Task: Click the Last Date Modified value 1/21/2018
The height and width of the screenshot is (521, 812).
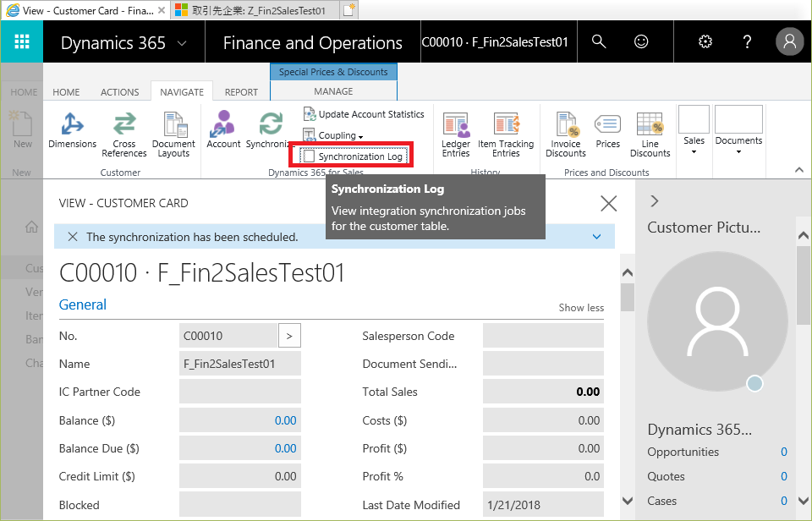Action: 513,505
